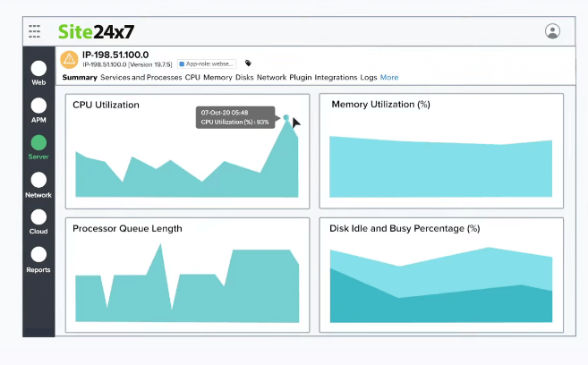Click the CPU Utilization chart peak marker
The image size is (588, 365).
tap(286, 118)
